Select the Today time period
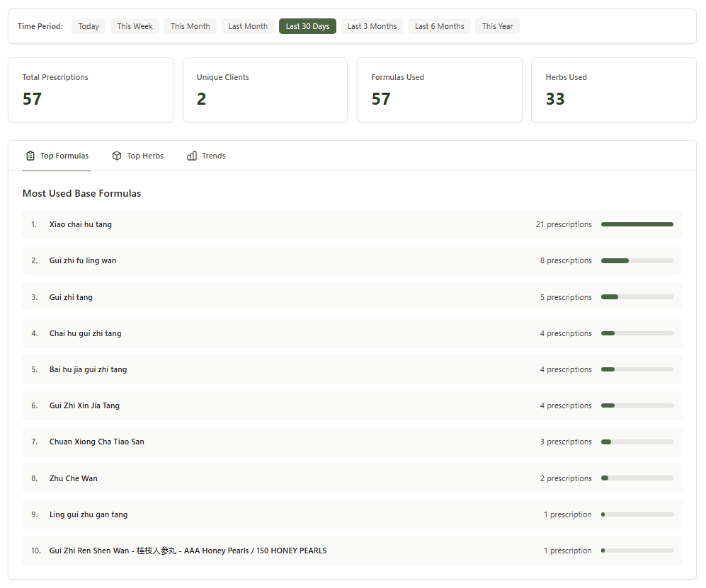706x588 pixels. (x=88, y=25)
